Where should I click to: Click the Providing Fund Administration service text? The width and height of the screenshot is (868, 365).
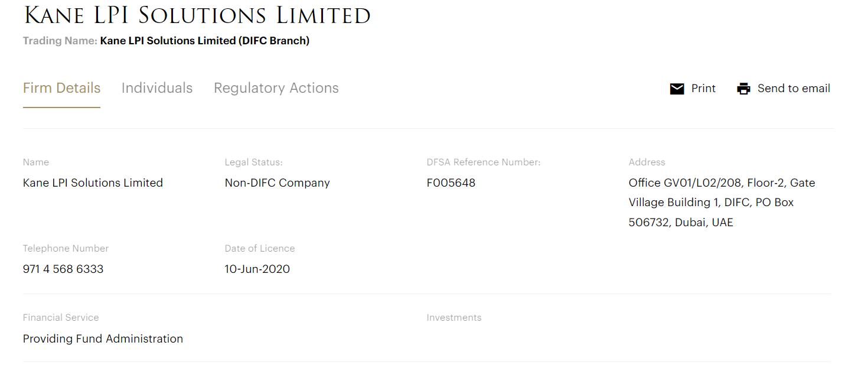click(x=103, y=338)
